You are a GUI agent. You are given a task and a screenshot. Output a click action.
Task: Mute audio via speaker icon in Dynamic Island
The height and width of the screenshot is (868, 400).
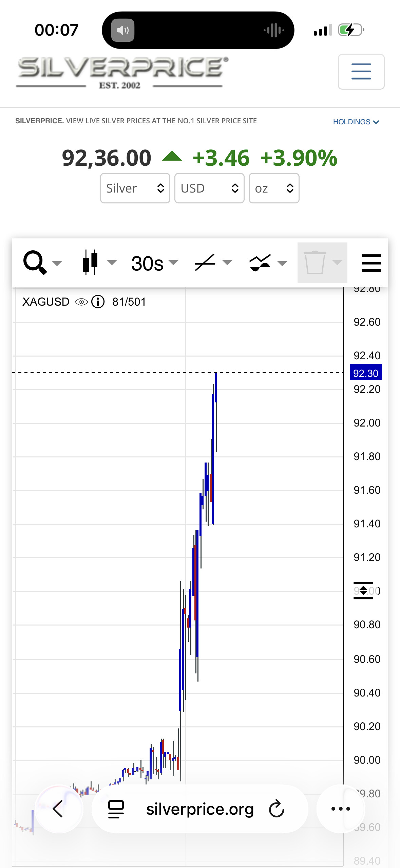123,31
